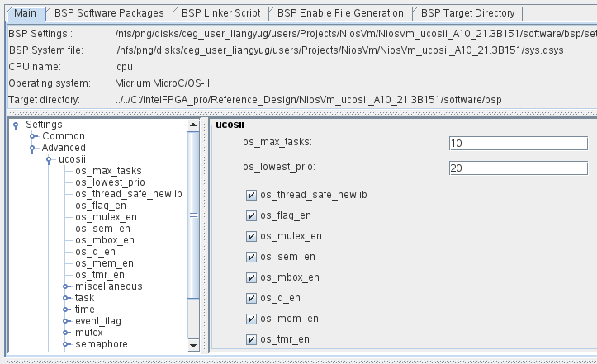Open the BSP Linker Script tab
This screenshot has height=364, width=597.
(x=221, y=13)
